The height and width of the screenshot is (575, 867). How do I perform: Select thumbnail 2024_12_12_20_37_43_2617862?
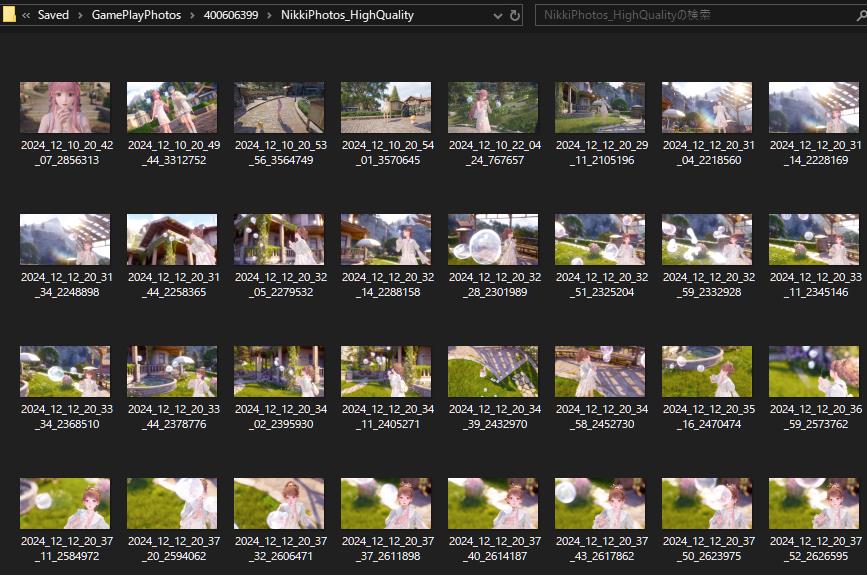[600, 504]
